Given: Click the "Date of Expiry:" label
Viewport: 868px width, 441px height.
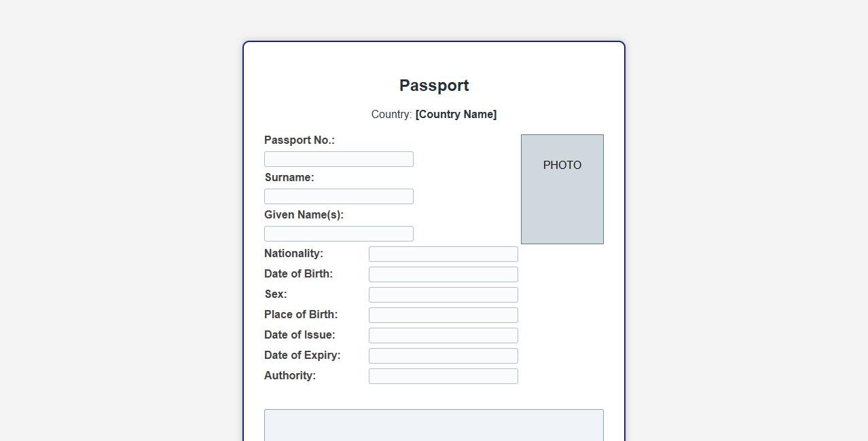Looking at the screenshot, I should tap(302, 356).
